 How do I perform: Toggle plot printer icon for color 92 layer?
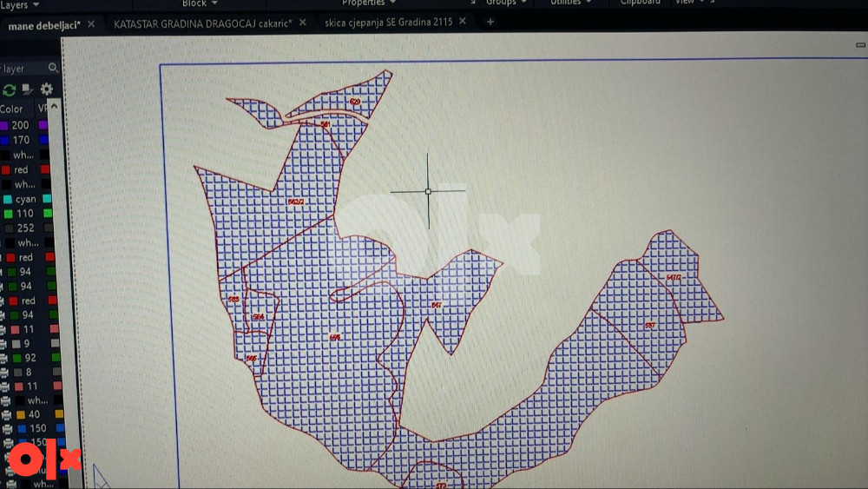3,358
